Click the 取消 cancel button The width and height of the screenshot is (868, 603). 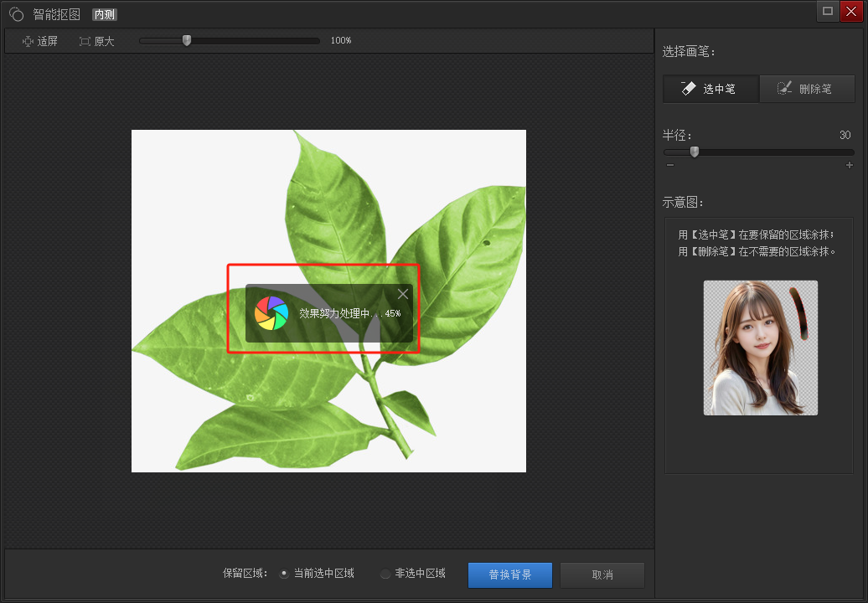click(602, 575)
